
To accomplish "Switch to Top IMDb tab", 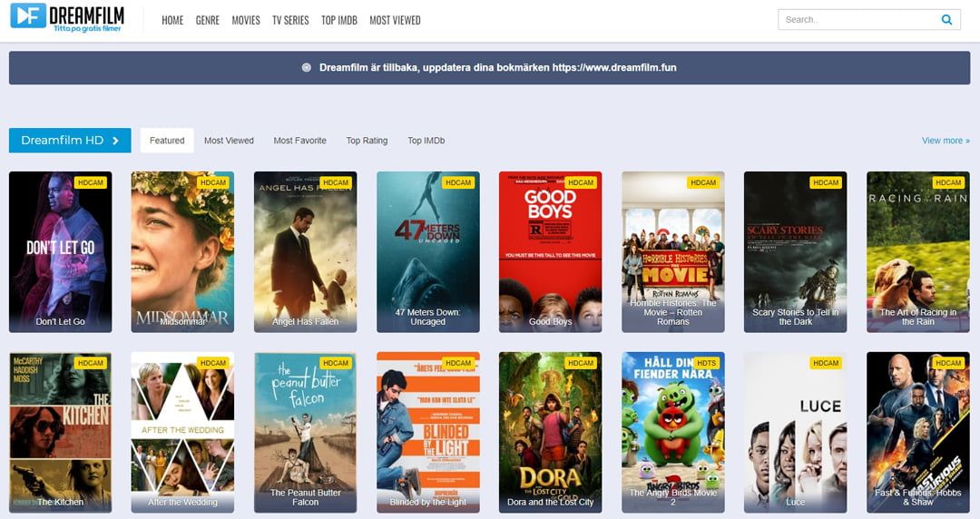I will tap(426, 141).
